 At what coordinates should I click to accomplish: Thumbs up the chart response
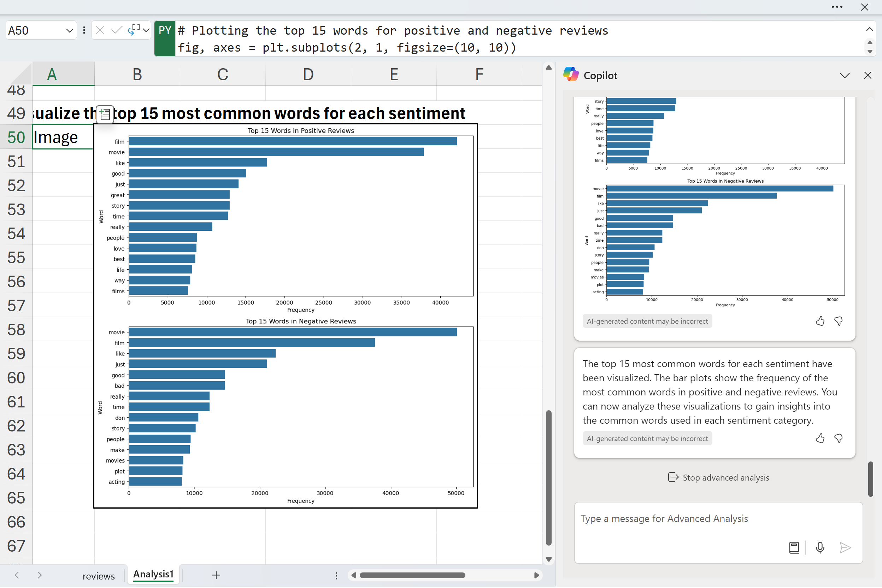point(820,321)
